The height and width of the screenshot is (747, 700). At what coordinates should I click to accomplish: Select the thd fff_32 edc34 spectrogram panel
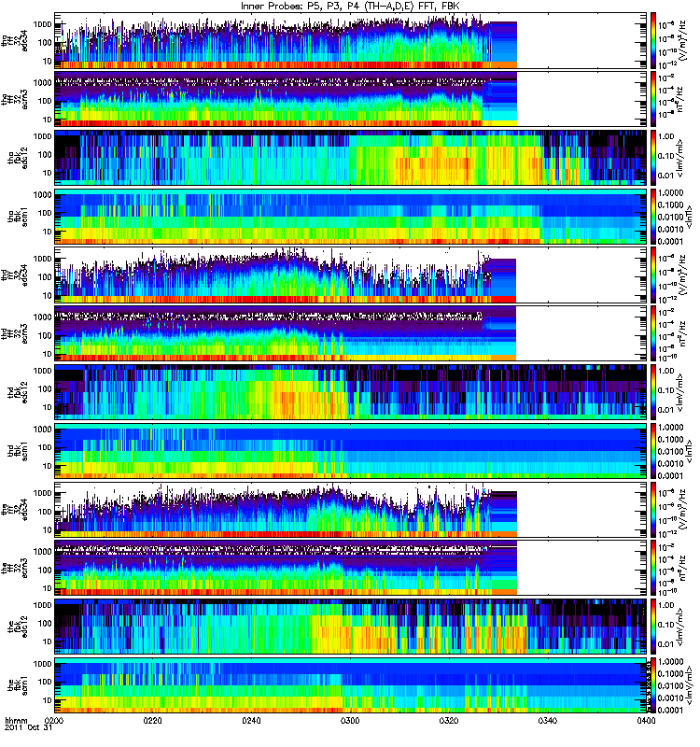[x=350, y=275]
